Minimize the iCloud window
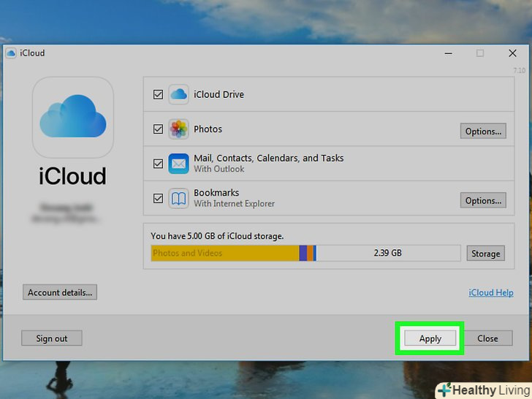The image size is (532, 399). [449, 53]
